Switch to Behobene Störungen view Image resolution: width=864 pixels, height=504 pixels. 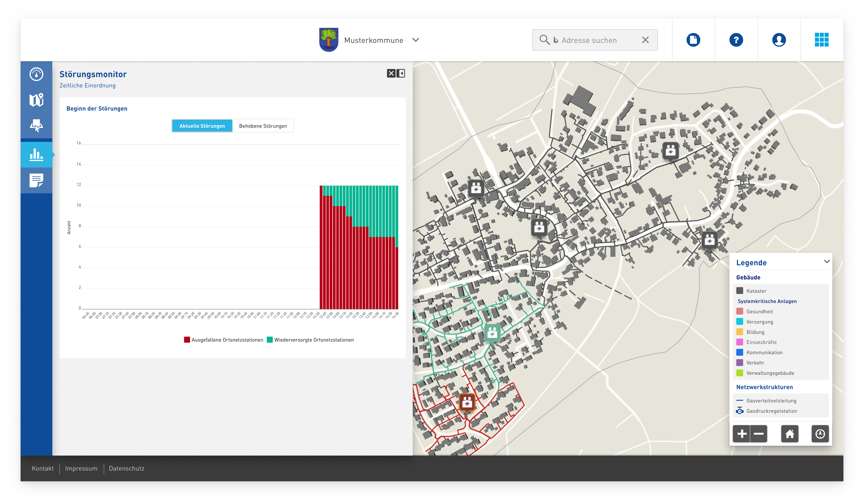coord(263,126)
